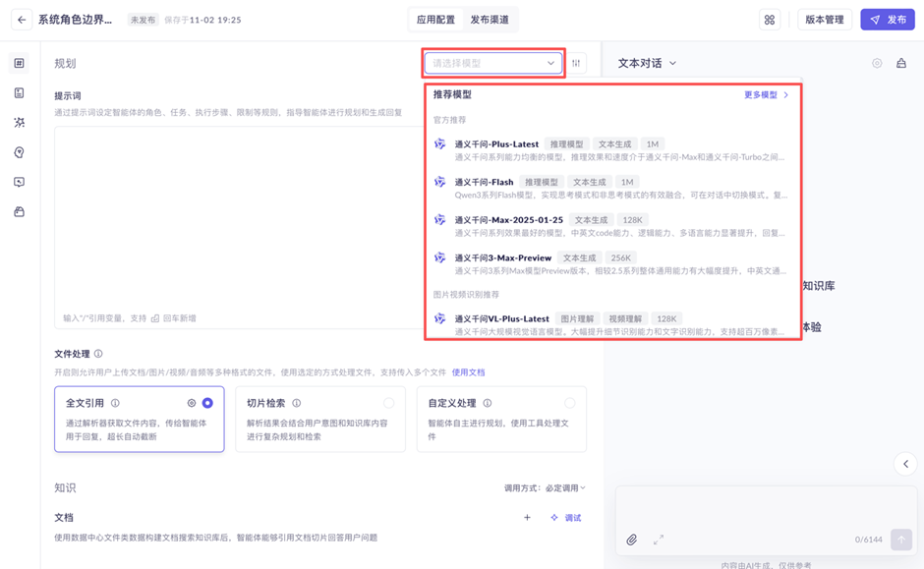Click info icon next to 自定义处理
The width and height of the screenshot is (924, 569).
488,403
